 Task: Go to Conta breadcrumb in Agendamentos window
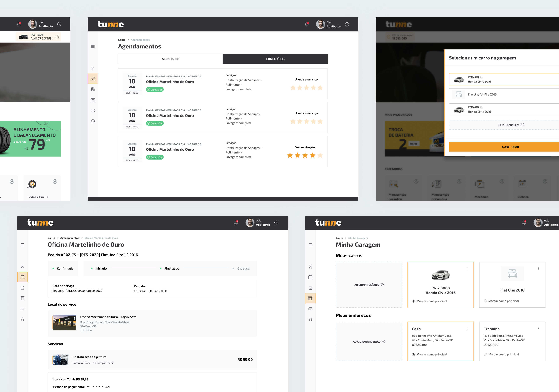(122, 40)
